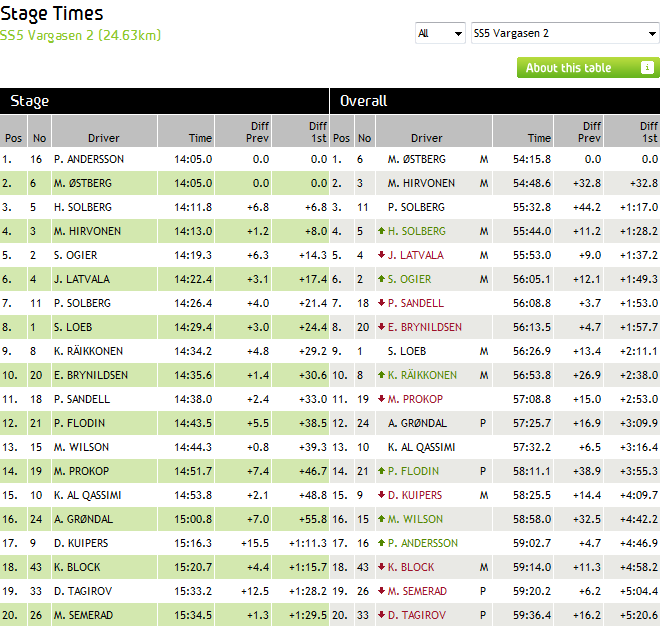
Task: Select P. SOLBERG in the Overall table
Action: [416, 207]
